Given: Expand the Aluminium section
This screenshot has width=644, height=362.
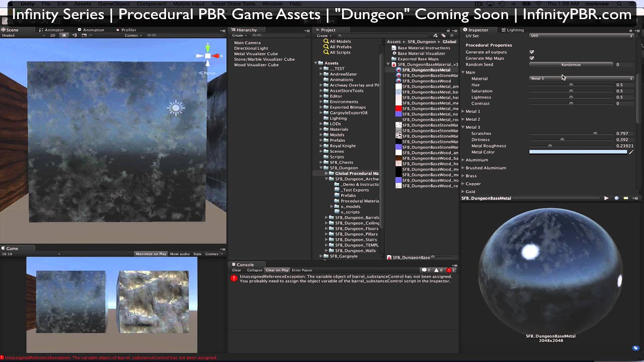Looking at the screenshot, I should tap(463, 160).
